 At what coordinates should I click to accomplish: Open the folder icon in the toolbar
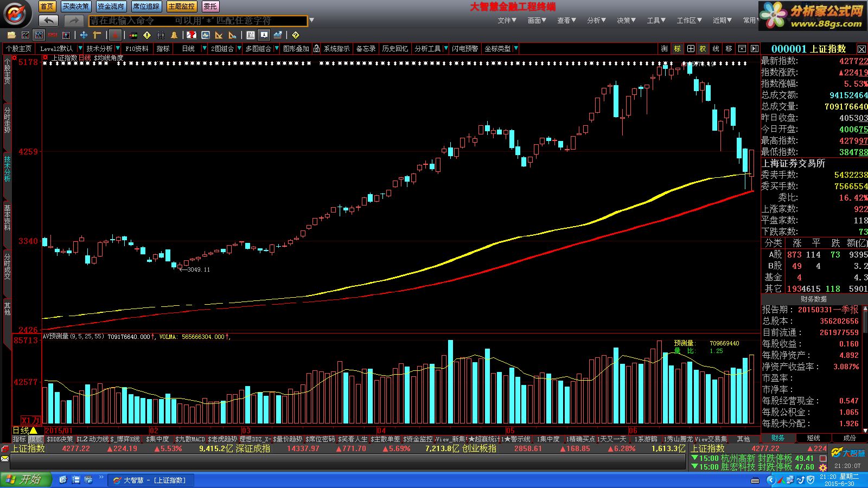11,35
